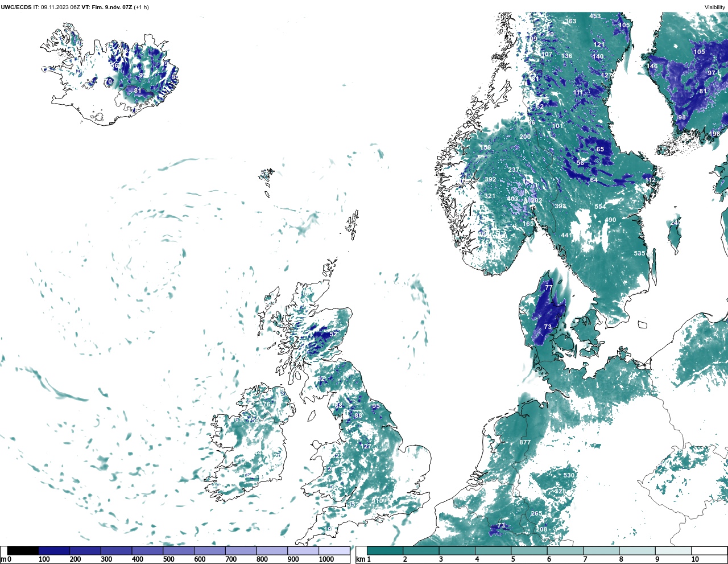Click the 95 value in northern England

point(375,406)
